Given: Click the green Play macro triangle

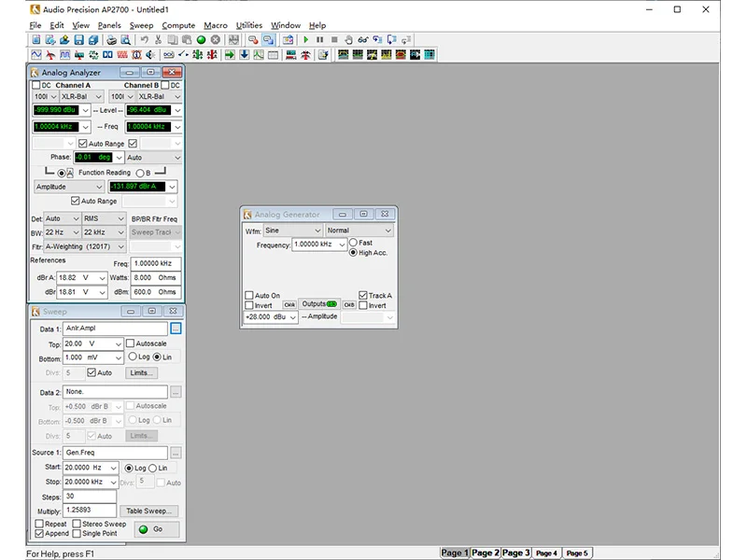Looking at the screenshot, I should point(306,40).
